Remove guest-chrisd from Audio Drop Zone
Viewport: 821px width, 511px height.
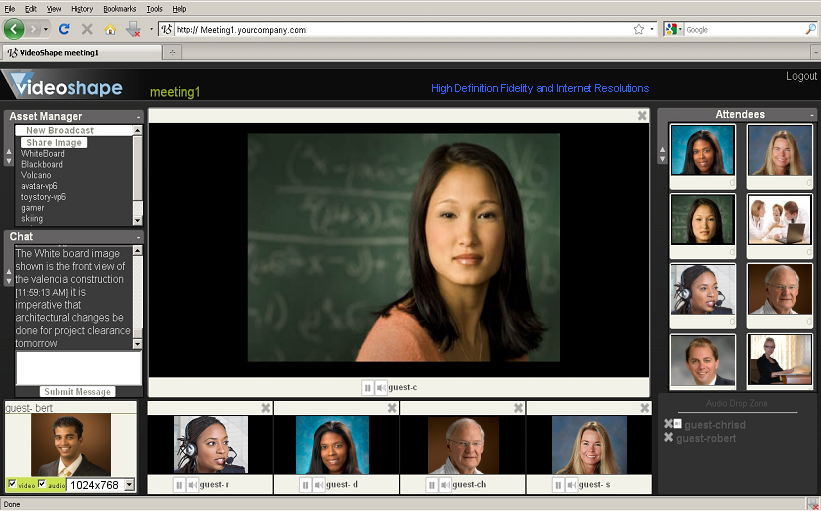tap(668, 424)
